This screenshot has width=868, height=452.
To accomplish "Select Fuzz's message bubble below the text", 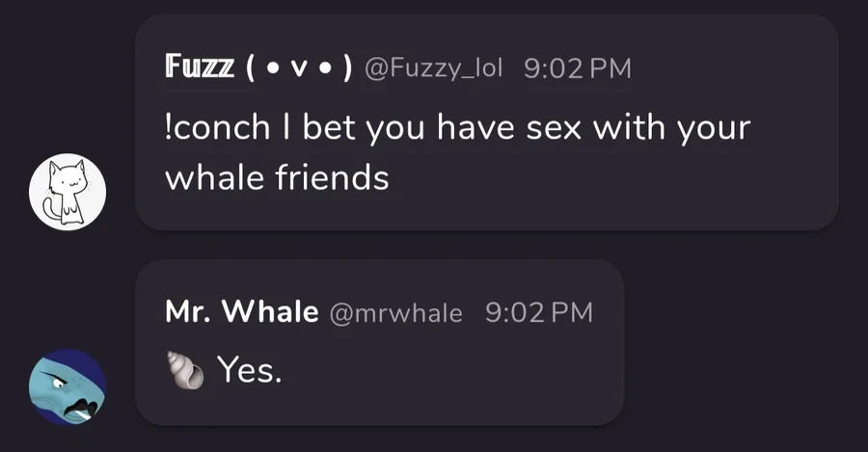I will point(487,213).
